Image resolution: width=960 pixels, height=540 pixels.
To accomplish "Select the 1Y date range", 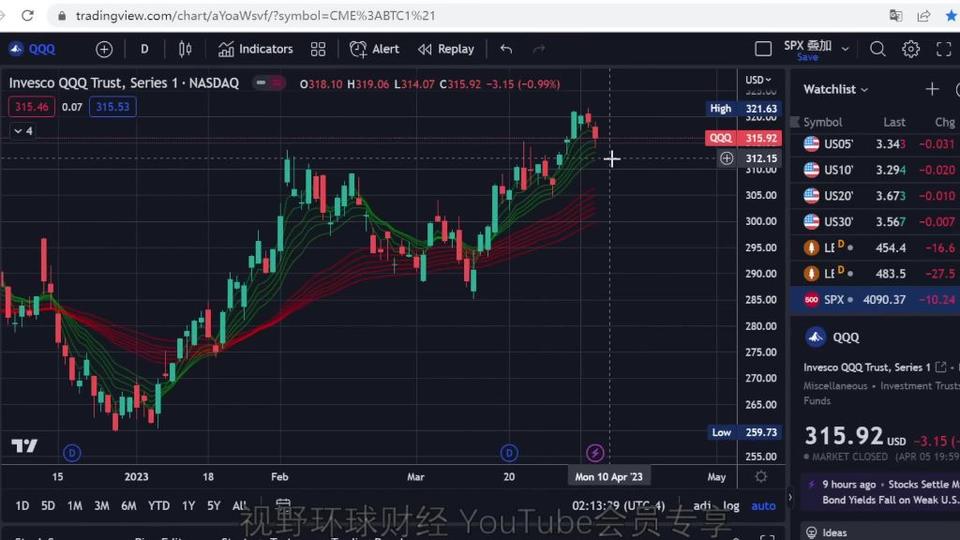I will pos(189,506).
